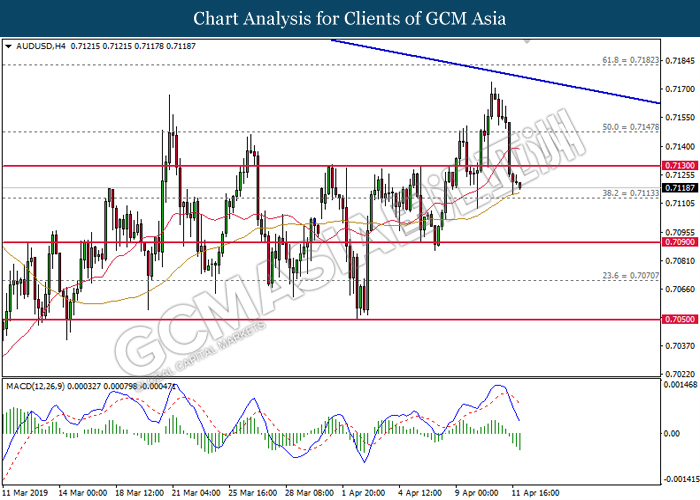Click the 23.6 = 0.70707 Fibonacci label
700x500 pixels.
630,276
